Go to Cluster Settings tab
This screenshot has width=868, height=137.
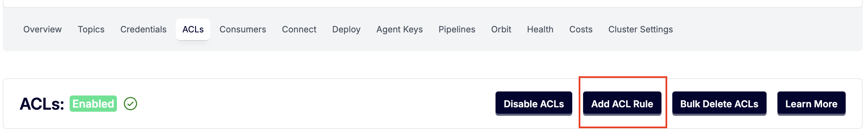[641, 29]
